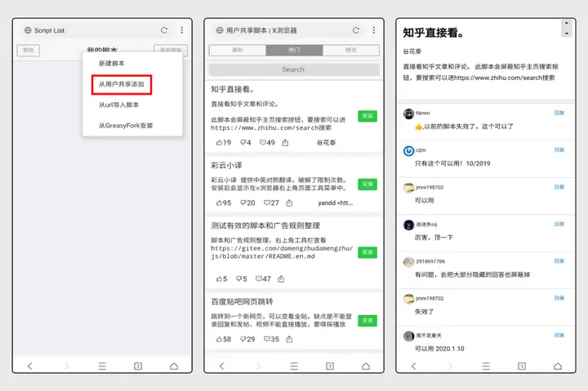Open comments of 测试有效的脚本 entry (47)
Viewport: 588px width, 391px height.
(x=263, y=279)
